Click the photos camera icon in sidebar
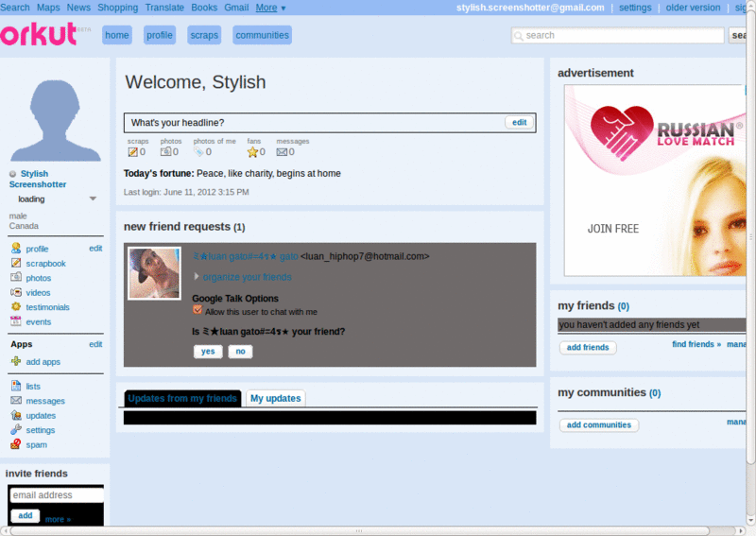The image size is (756, 536). point(16,277)
